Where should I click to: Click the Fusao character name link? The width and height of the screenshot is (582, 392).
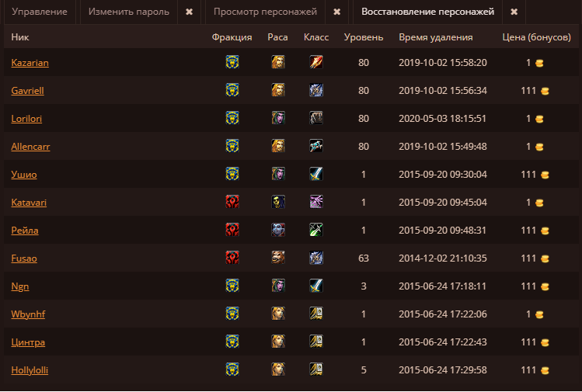pyautogui.click(x=24, y=258)
